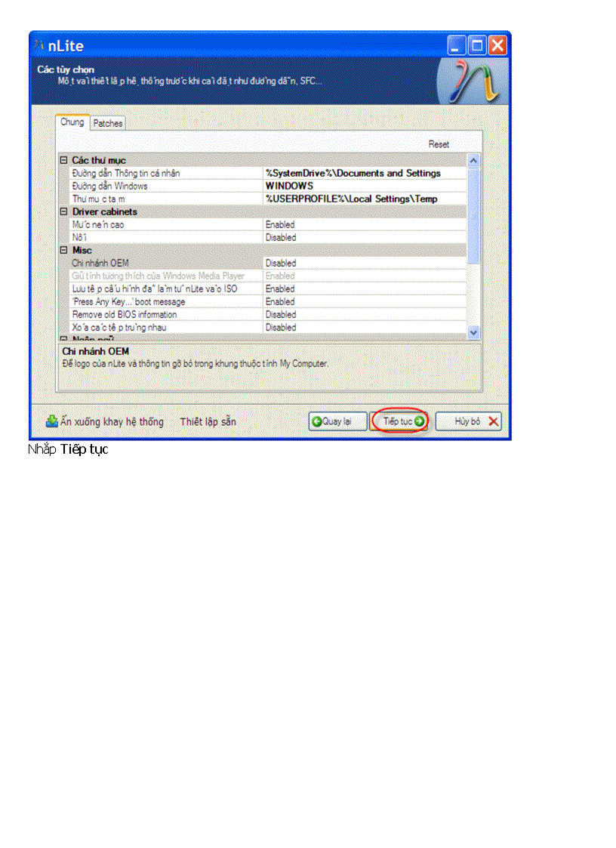Image resolution: width=616 pixels, height=848 pixels.
Task: Click the scrollbar up arrow
Action: (x=474, y=160)
